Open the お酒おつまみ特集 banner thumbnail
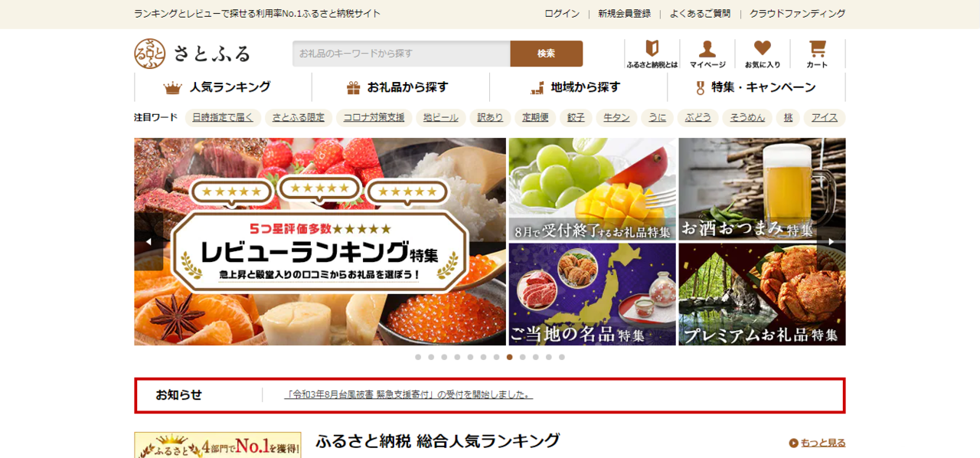Image resolution: width=980 pixels, height=458 pixels. [762, 189]
